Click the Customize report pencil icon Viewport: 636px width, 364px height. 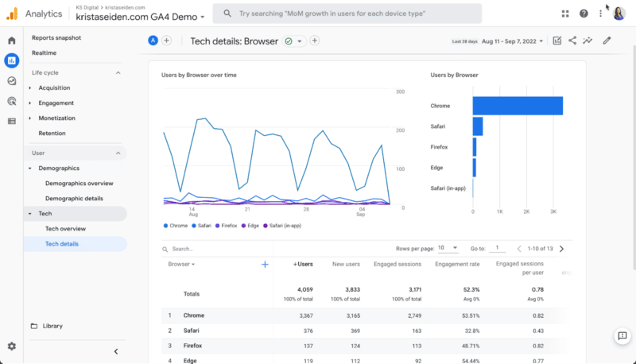coord(607,41)
